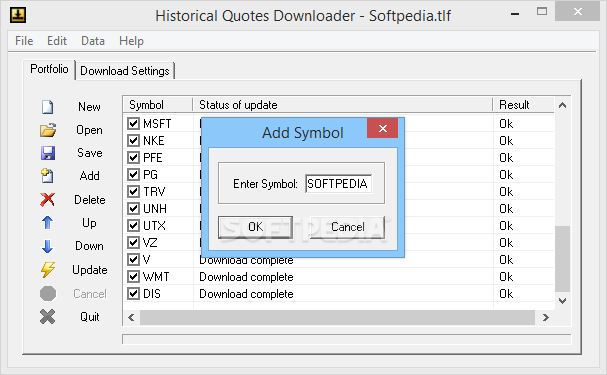Disable the TRV checkbox
Screen dimensions: 607x375
click(x=134, y=192)
